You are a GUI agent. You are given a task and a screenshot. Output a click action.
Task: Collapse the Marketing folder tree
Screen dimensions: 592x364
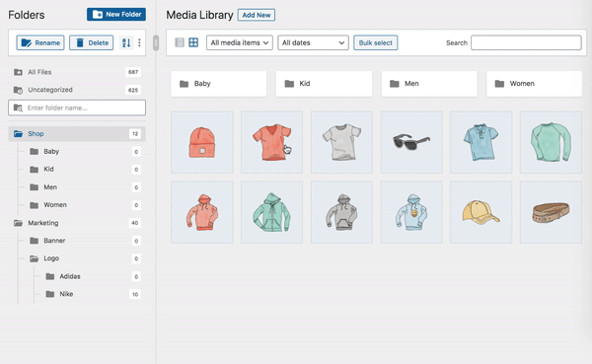(18, 223)
